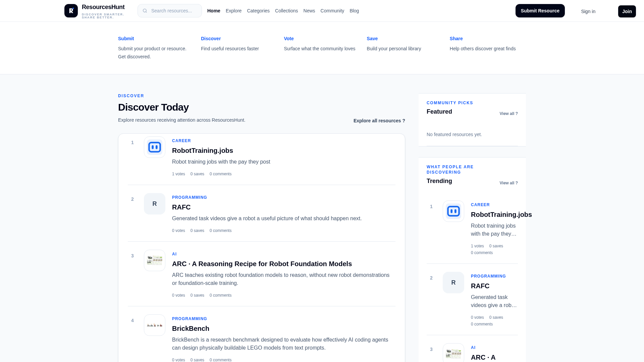This screenshot has height=362, width=644.
Task: Click View all in Featured section
Action: (x=508, y=114)
